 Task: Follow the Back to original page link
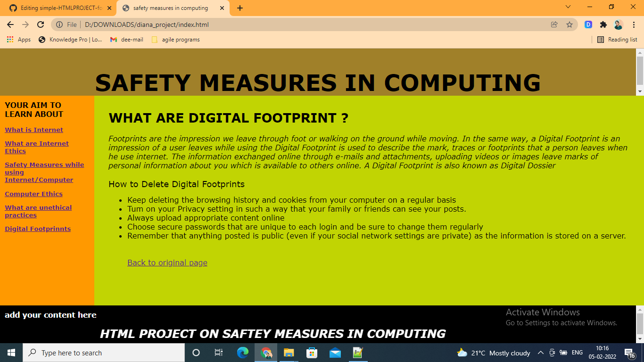167,263
